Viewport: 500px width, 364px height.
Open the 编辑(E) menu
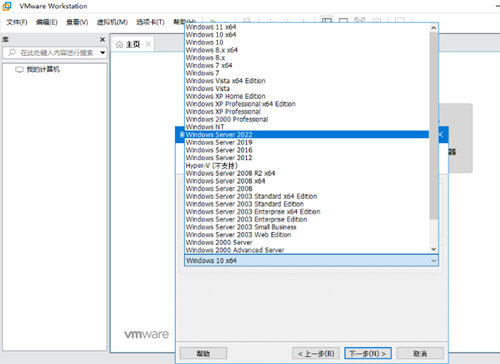[x=46, y=22]
